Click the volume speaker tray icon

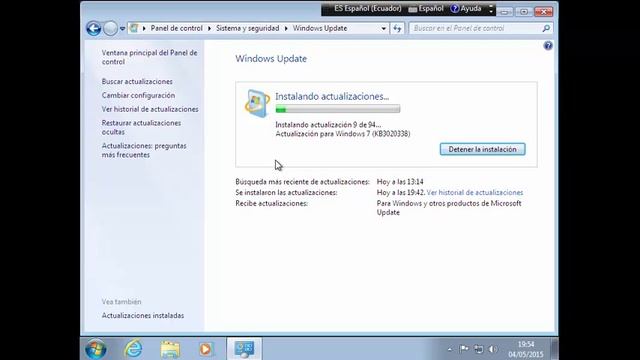(493, 349)
